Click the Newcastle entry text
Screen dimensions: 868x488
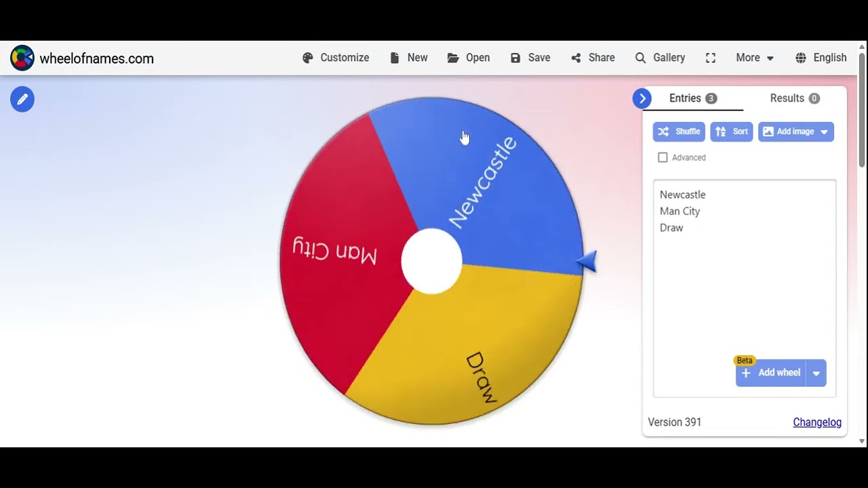pos(682,195)
